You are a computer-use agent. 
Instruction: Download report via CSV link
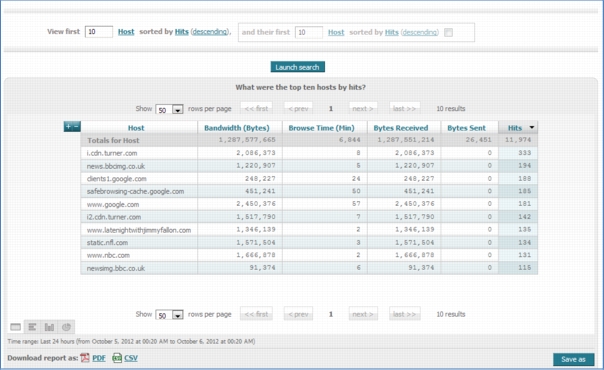[x=131, y=358]
